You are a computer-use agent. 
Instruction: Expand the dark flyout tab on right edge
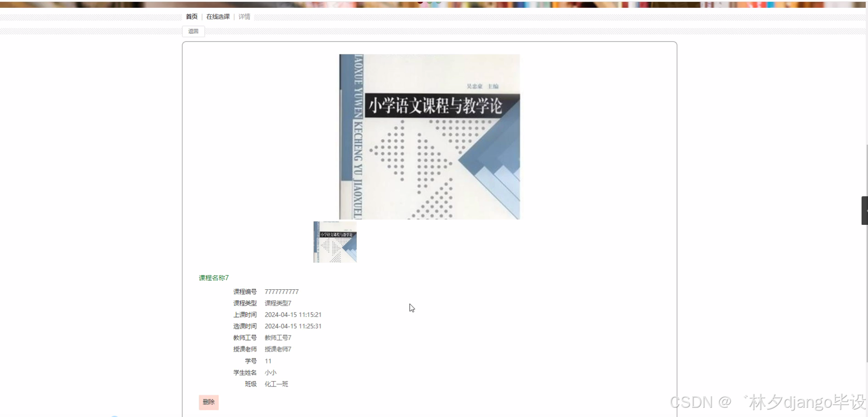[x=863, y=211]
